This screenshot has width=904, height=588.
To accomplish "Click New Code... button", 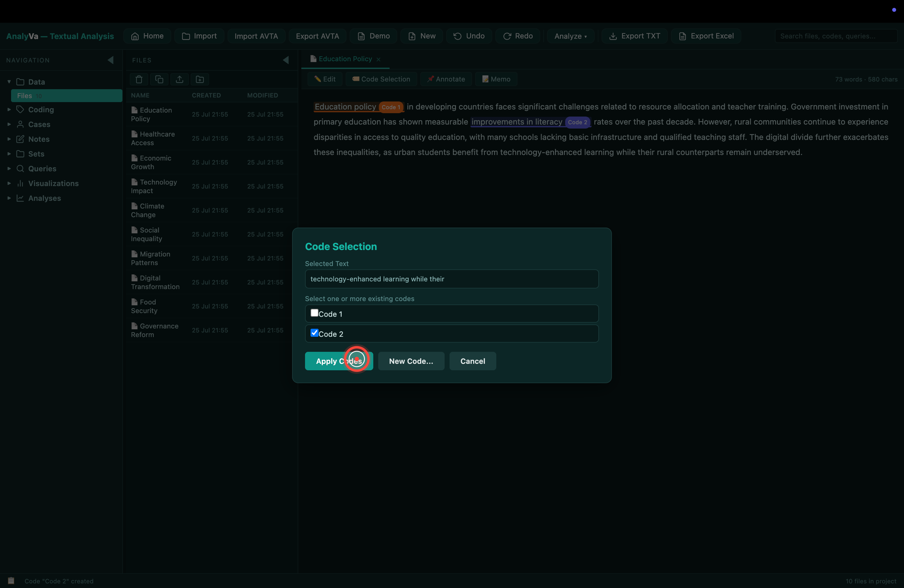I will (411, 361).
